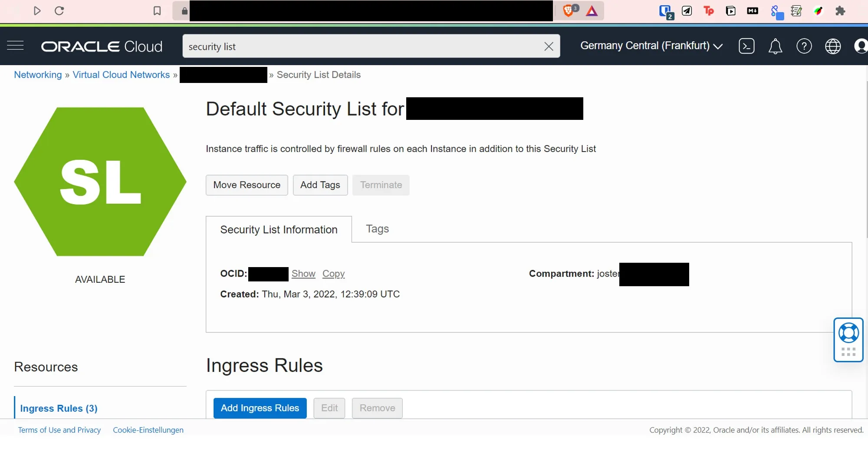Click the page vertical scrollbar

click(866, 159)
